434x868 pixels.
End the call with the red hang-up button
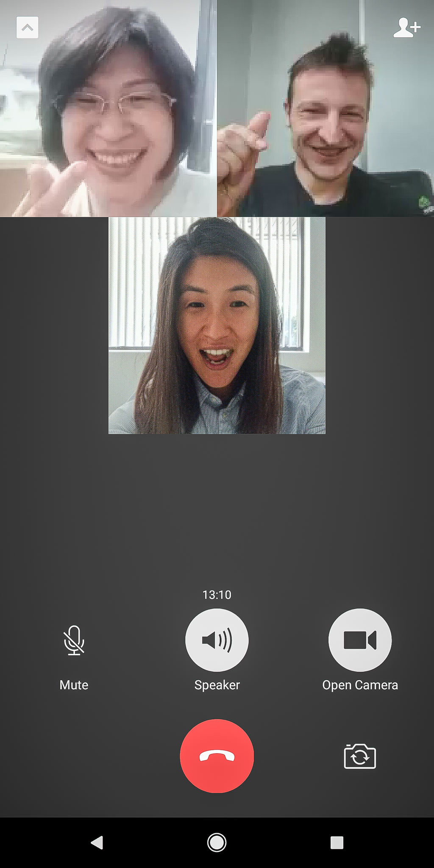click(217, 756)
